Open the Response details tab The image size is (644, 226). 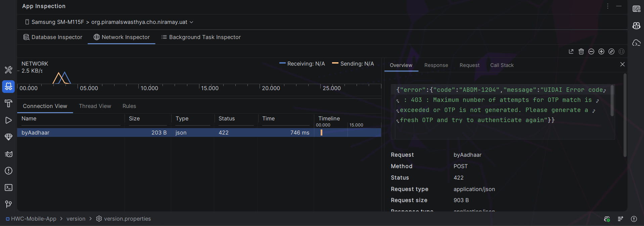click(436, 65)
